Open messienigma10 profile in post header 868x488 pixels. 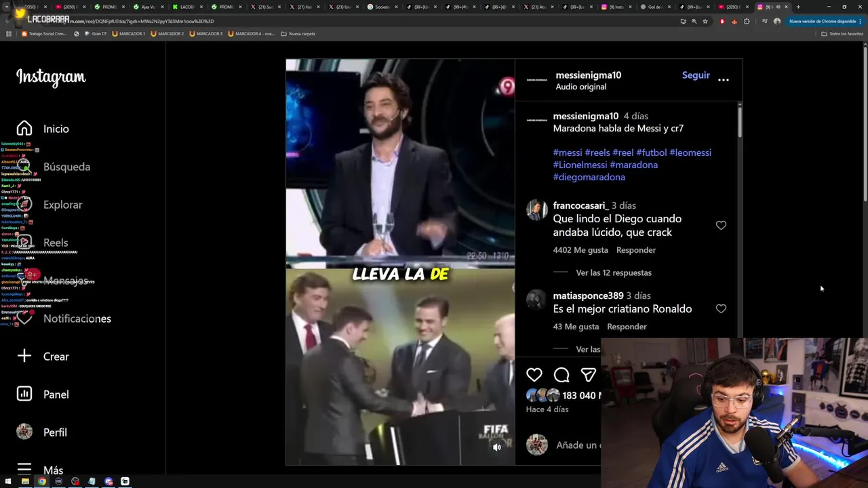pos(588,75)
